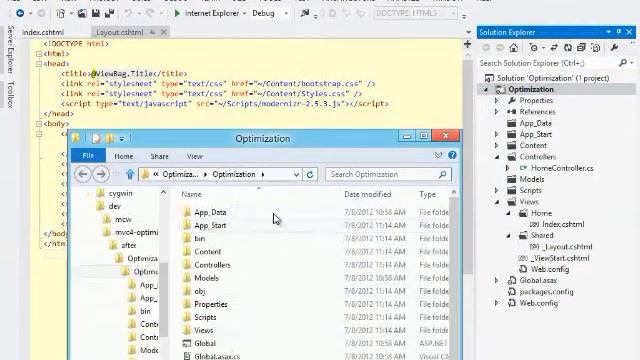Close the _Layout.cshtml tab

point(164,32)
